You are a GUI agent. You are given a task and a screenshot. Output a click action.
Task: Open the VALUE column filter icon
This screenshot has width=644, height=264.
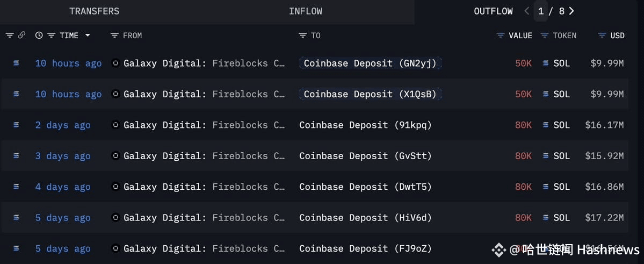501,35
